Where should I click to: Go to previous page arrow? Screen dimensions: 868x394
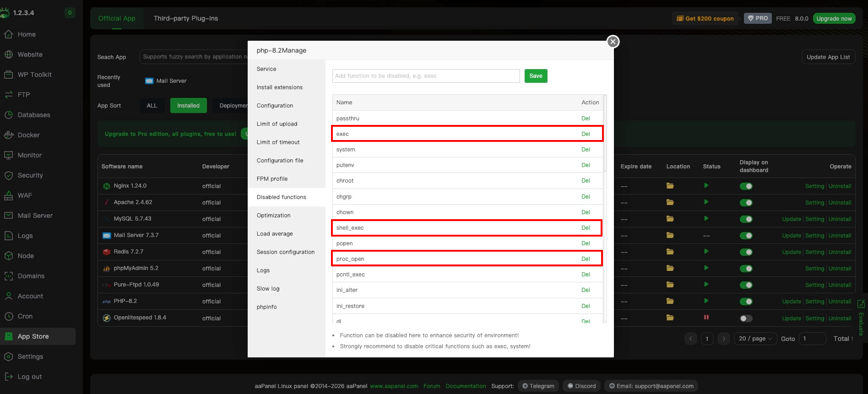click(x=690, y=339)
